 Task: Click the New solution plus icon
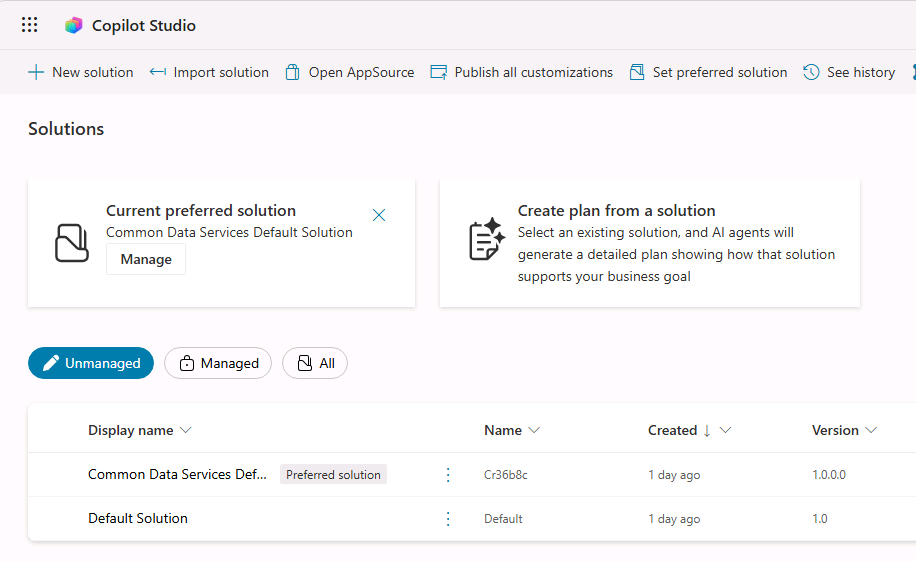click(x=36, y=72)
